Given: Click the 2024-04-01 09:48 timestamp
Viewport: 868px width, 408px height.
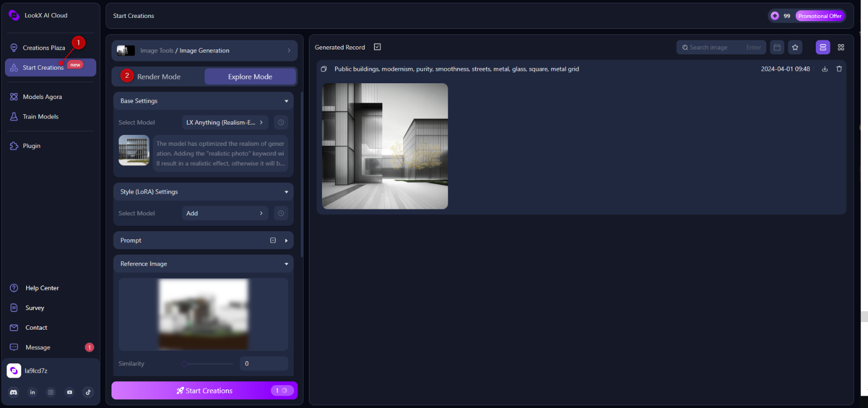Looking at the screenshot, I should pyautogui.click(x=785, y=69).
